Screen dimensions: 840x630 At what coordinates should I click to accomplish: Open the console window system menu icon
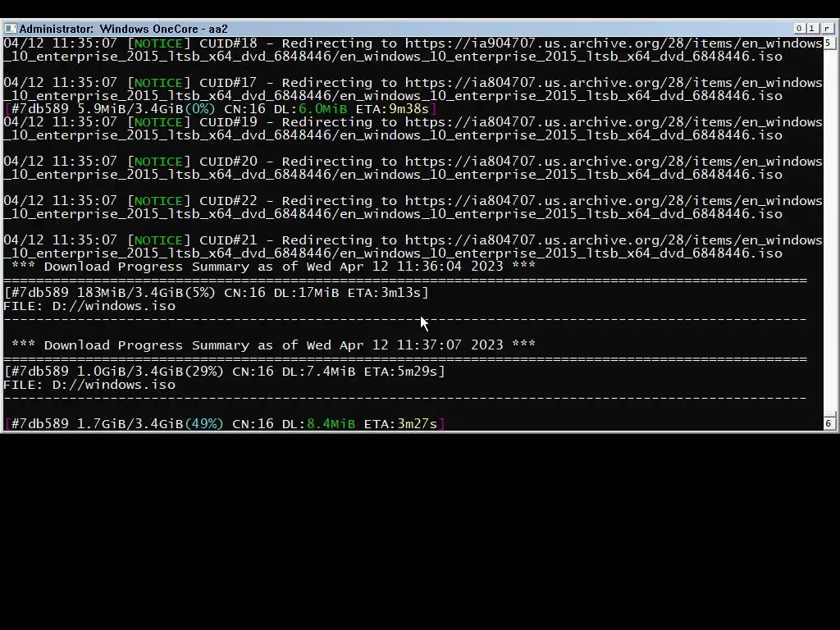coord(10,29)
